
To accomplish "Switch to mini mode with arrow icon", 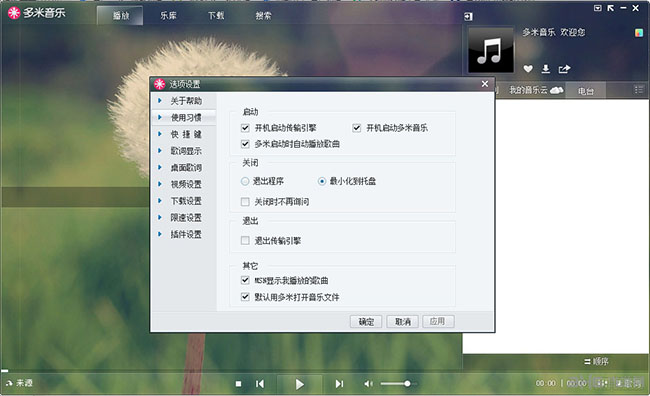I will coord(610,8).
